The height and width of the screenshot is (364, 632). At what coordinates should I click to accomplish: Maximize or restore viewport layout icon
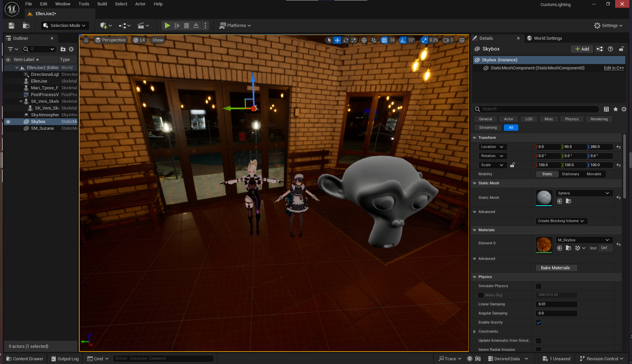tap(462, 40)
